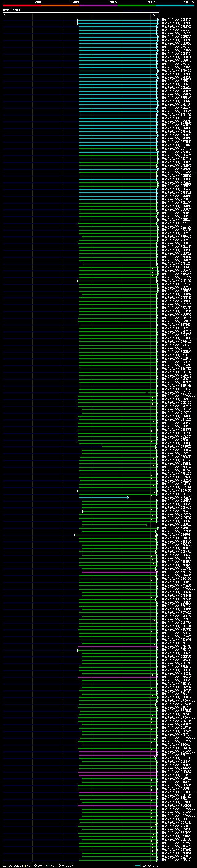Select UniRef100_A5BNR6 entry
This screenshot has height=868, width=197.
(x=177, y=135)
